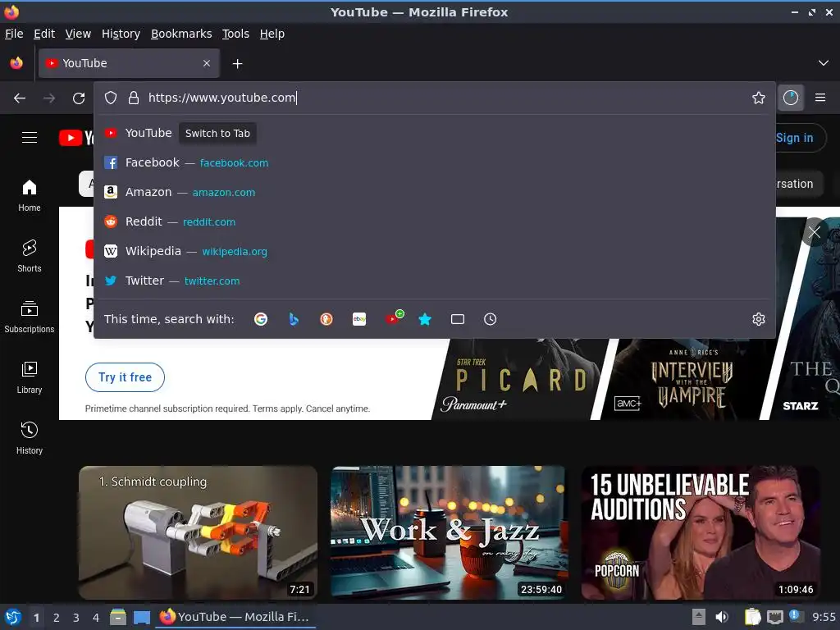Click the site security padlock icon
The height and width of the screenshot is (630, 840).
134,98
